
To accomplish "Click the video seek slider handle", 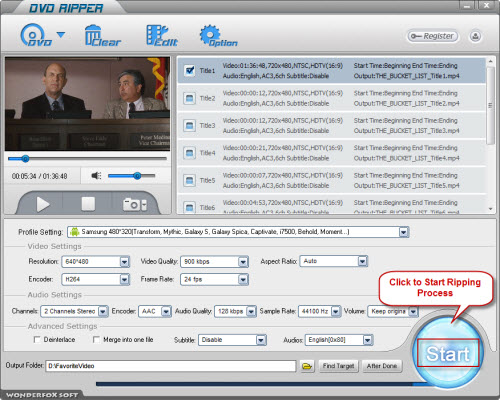I will pyautogui.click(x=25, y=159).
